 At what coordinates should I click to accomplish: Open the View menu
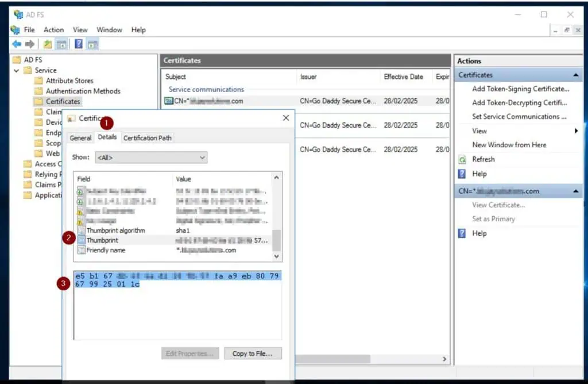pos(80,30)
